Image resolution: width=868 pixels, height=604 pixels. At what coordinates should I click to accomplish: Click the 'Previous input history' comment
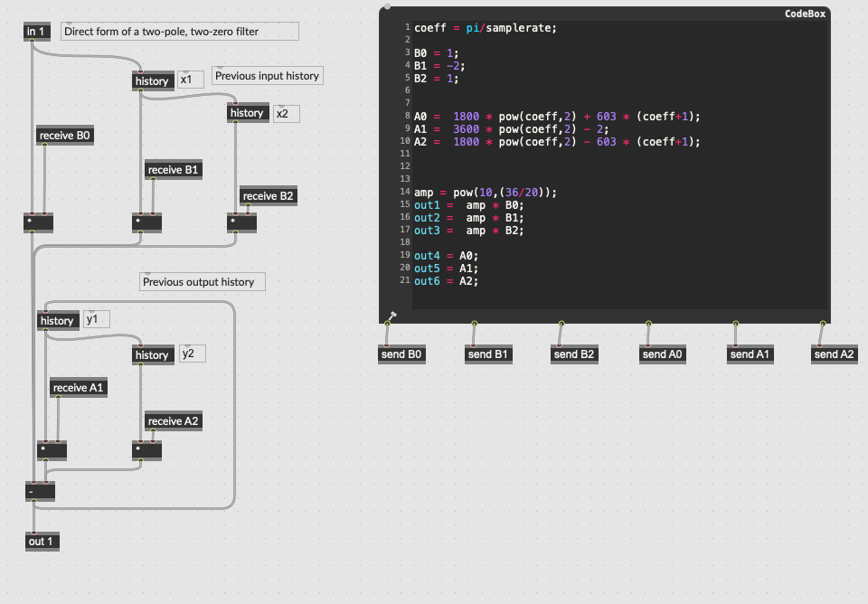268,76
